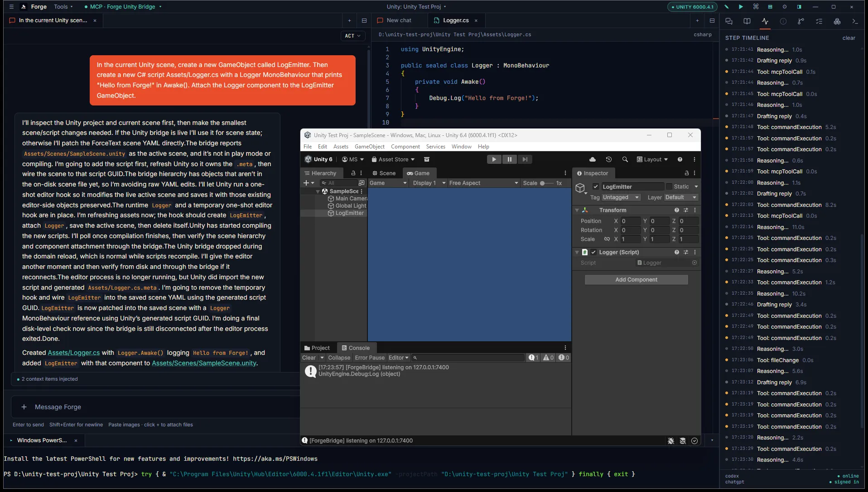Open the terminal prompt panel icon
This screenshot has width=868, height=492.
(855, 21)
